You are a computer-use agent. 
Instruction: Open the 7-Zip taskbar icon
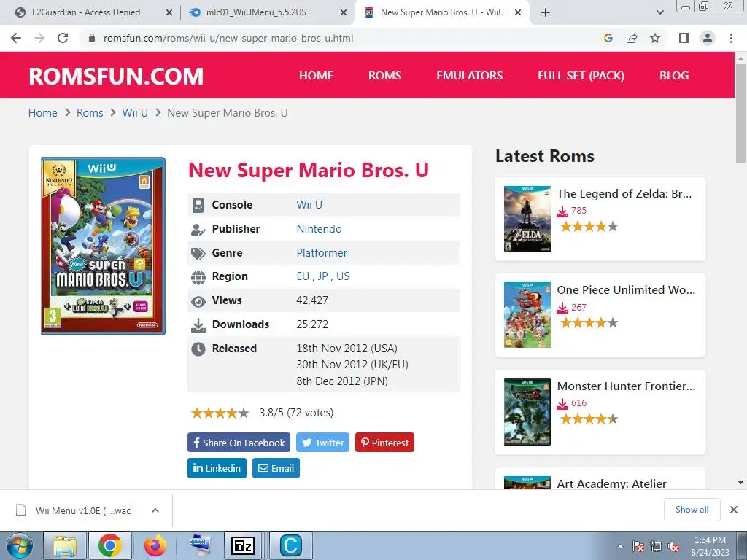[243, 545]
